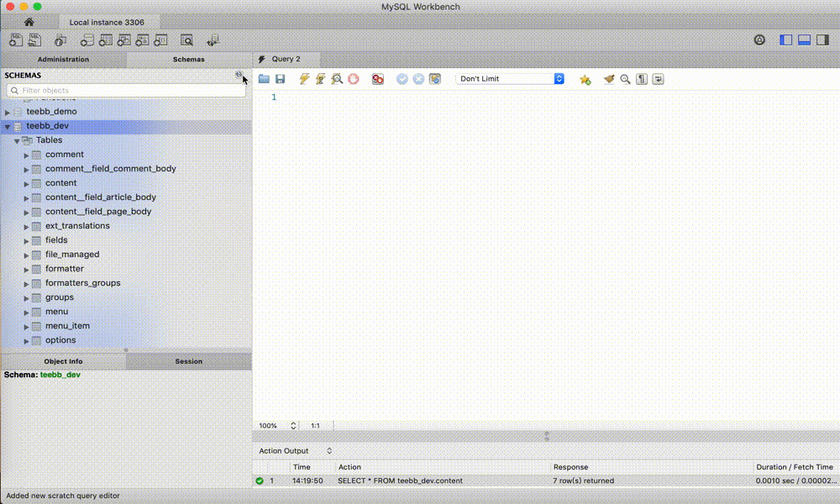Reconnect to DBMS icon
Screen dimensions: 840x504
click(x=213, y=39)
